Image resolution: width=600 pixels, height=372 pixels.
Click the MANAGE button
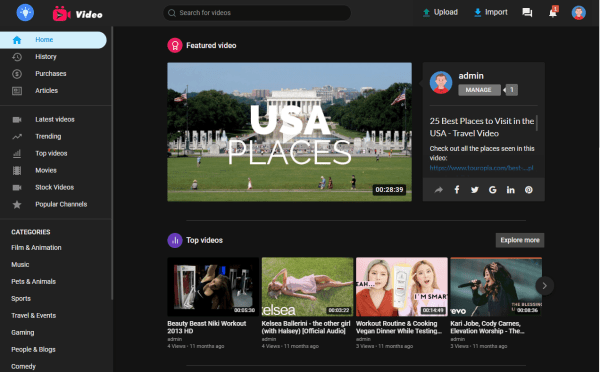tap(479, 90)
